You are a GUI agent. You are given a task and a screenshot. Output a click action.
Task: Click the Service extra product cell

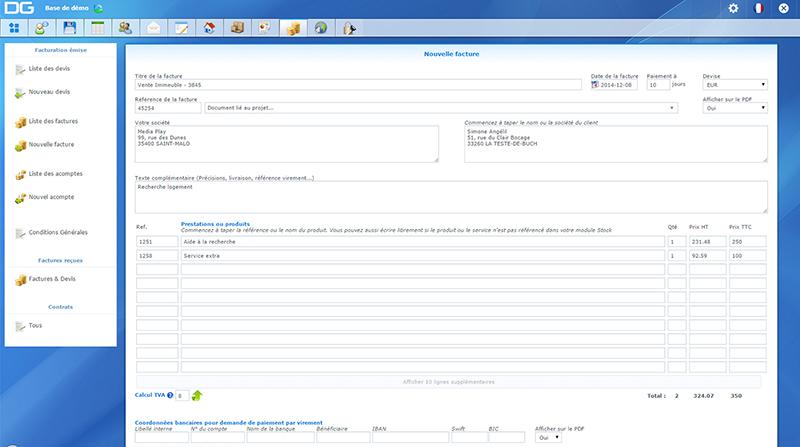[x=423, y=256]
